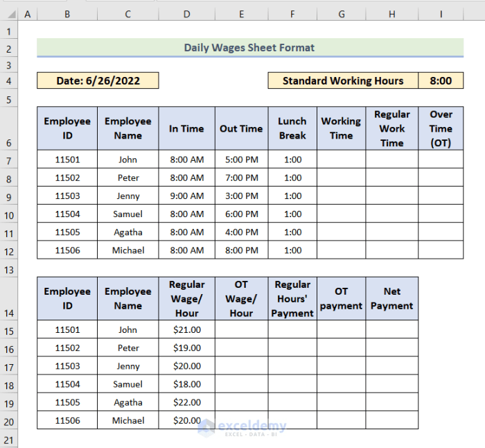Click employee ID 11501 in row 7
This screenshot has height=448, width=485.
click(67, 160)
